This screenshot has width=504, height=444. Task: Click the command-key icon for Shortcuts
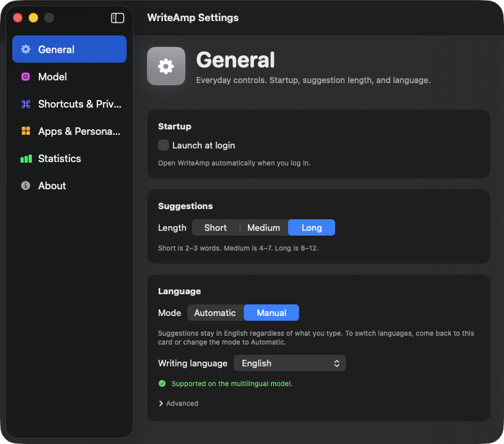pyautogui.click(x=26, y=104)
